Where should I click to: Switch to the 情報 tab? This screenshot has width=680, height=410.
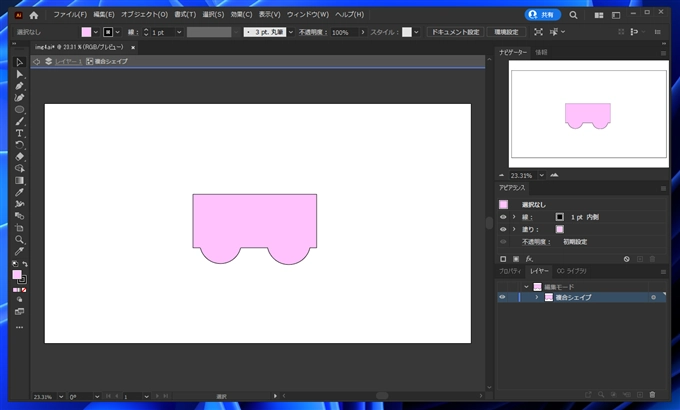tap(541, 52)
